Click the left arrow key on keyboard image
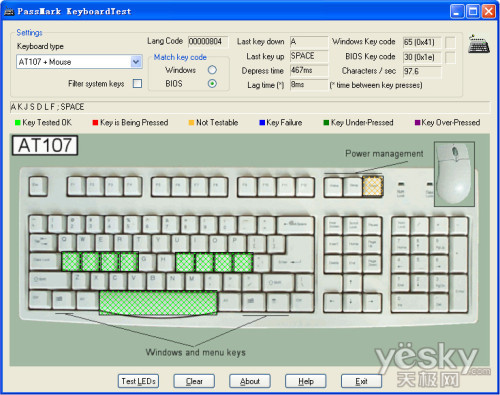The height and width of the screenshot is (395, 500). click(x=333, y=302)
